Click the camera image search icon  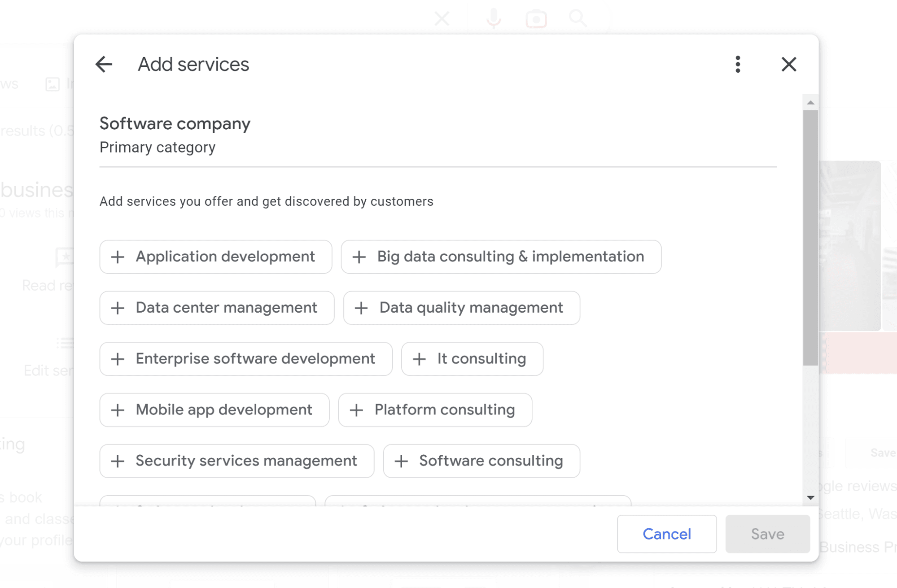[536, 19]
